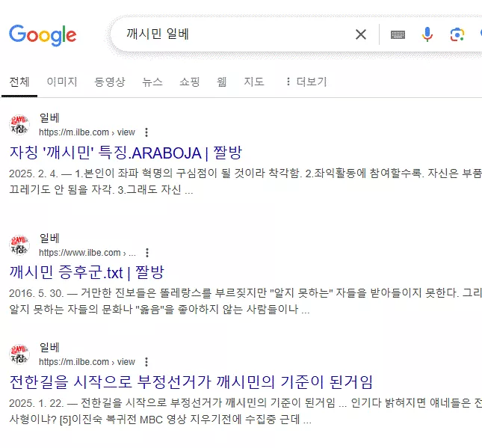Select the 지도 tab

coord(254,82)
